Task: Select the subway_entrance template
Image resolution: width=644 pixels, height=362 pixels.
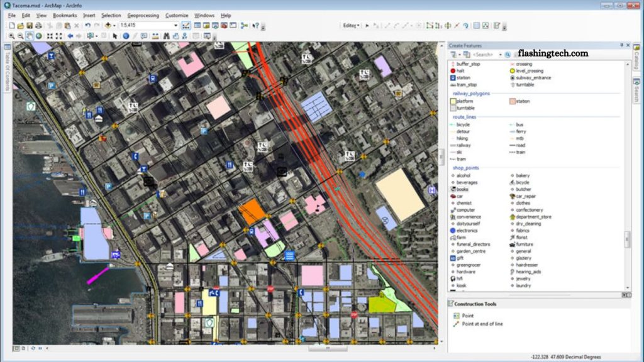Action: click(x=530, y=77)
